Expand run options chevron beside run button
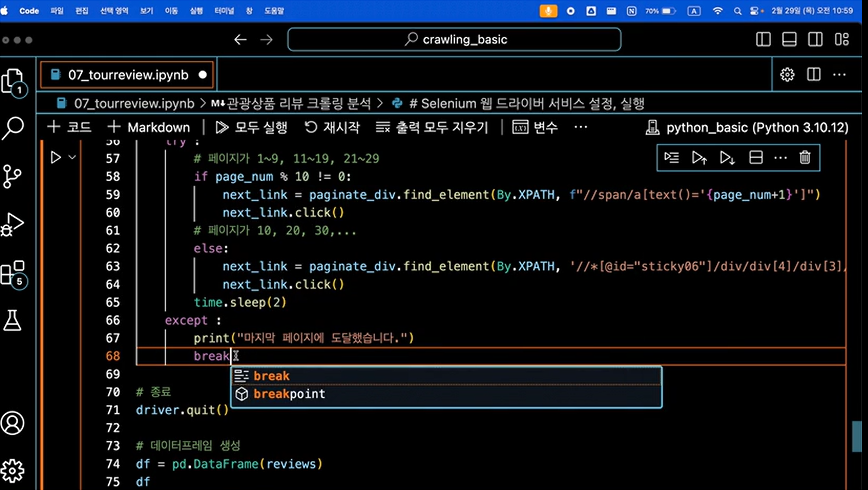The image size is (868, 490). pyautogui.click(x=72, y=157)
